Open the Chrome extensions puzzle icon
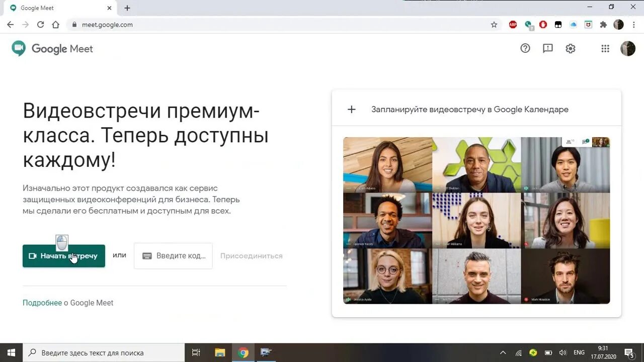 point(604,25)
